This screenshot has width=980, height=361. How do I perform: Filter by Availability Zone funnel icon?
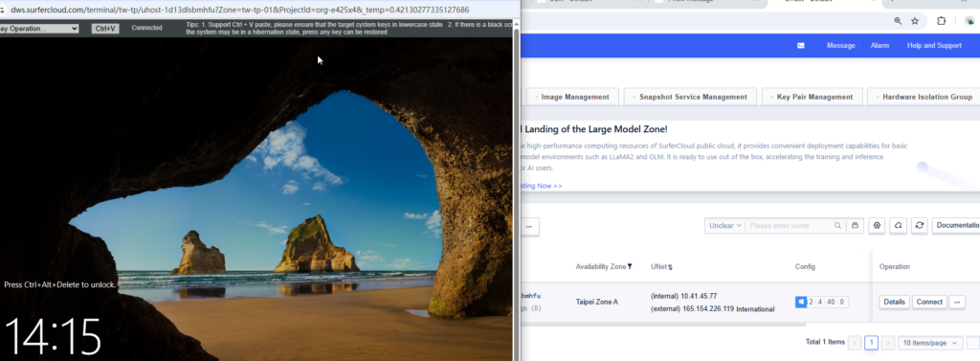tap(630, 266)
